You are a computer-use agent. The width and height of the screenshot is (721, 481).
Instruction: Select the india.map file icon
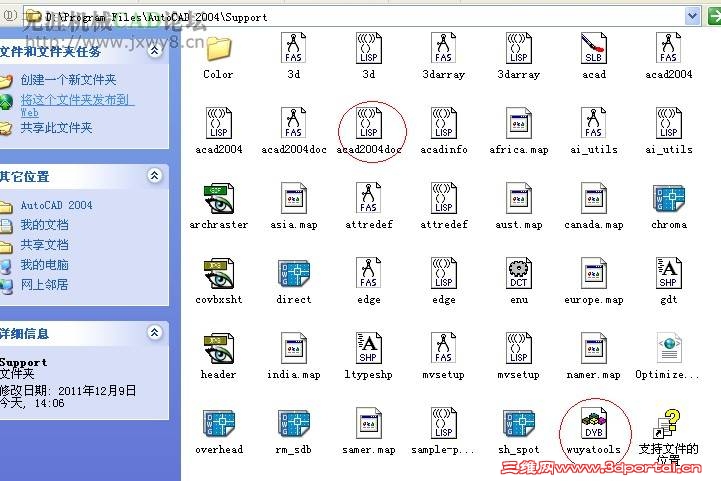[293, 348]
